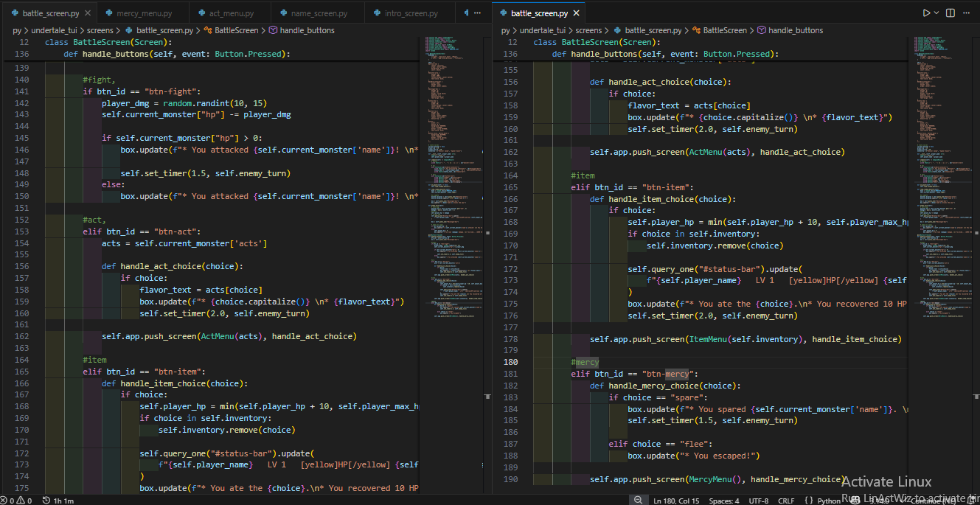Toggle CRLF end of line sequence

787,501
